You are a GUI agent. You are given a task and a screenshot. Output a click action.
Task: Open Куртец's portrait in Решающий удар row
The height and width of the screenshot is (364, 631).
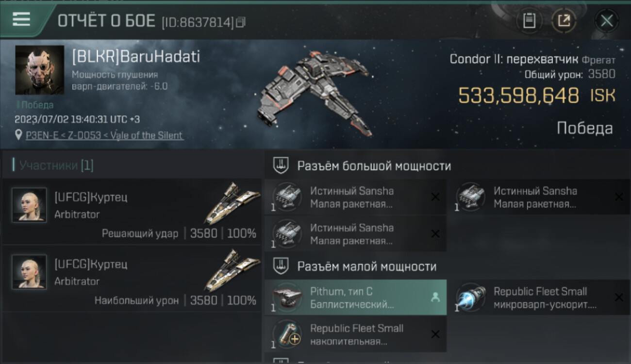[29, 205]
